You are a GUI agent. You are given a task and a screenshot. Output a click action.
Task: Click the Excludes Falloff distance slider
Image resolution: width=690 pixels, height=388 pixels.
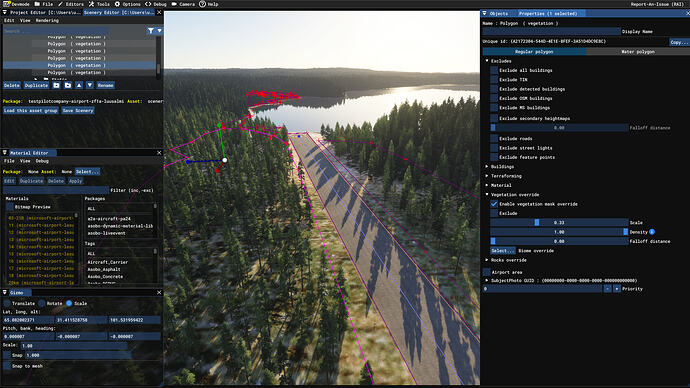(x=559, y=128)
